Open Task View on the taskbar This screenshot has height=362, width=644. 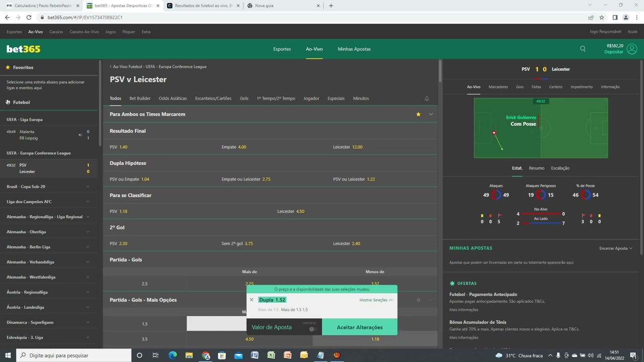point(155,355)
